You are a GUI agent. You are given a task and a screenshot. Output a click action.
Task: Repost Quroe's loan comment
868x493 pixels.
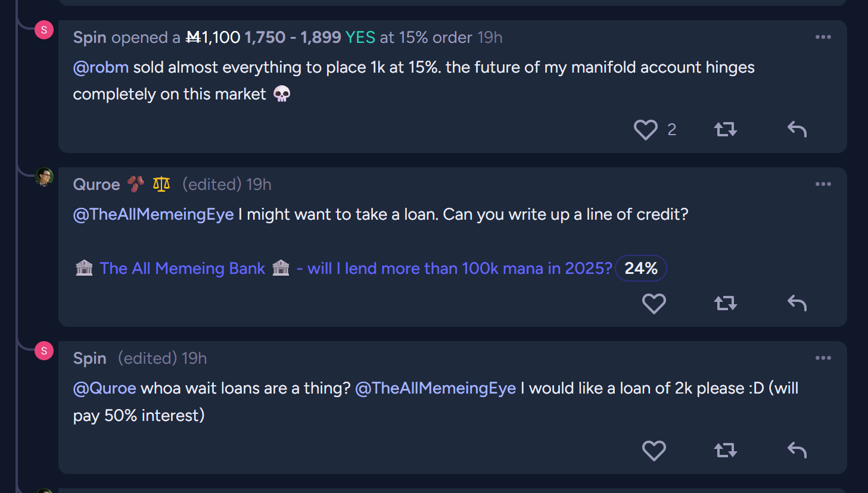[726, 304]
